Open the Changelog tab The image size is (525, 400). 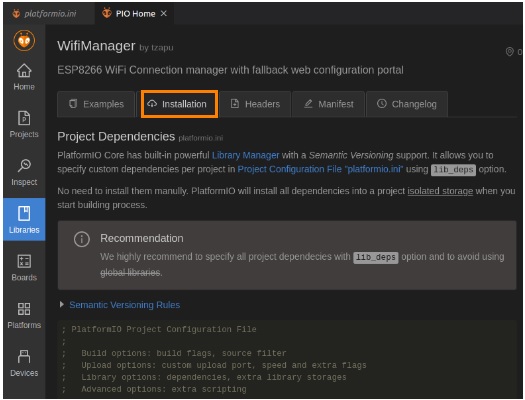[x=407, y=104]
